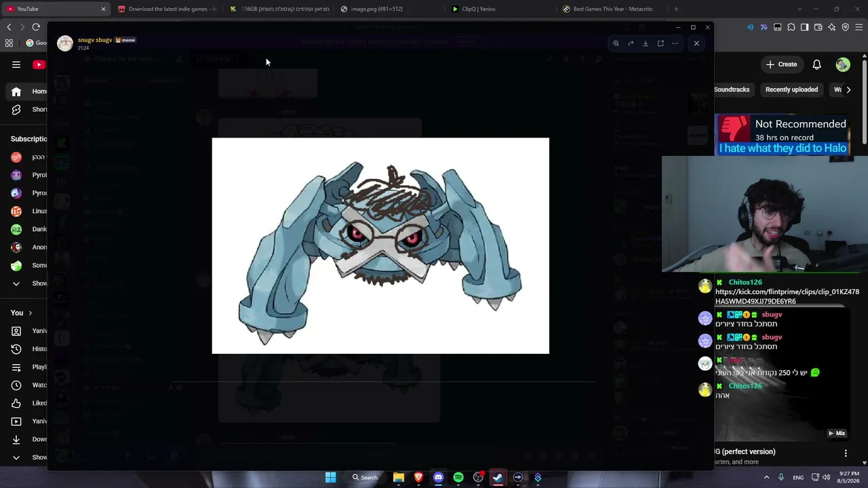Open the Brave media casting icon

(750, 27)
